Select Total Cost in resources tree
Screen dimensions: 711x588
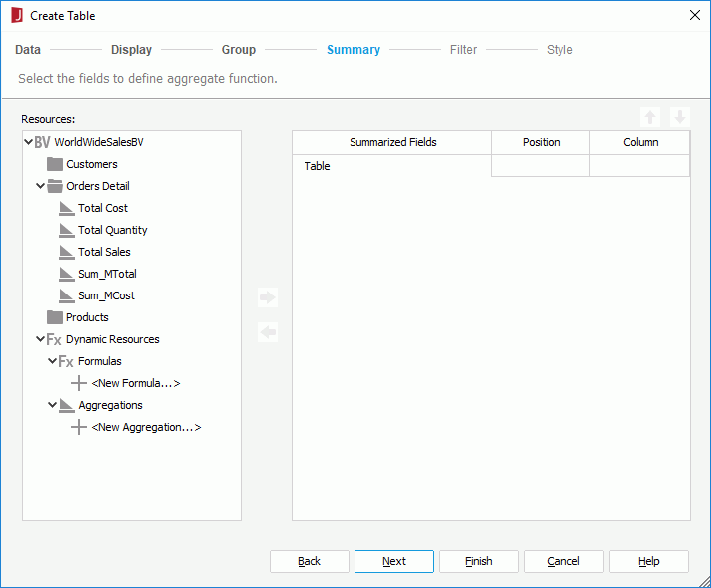103,208
